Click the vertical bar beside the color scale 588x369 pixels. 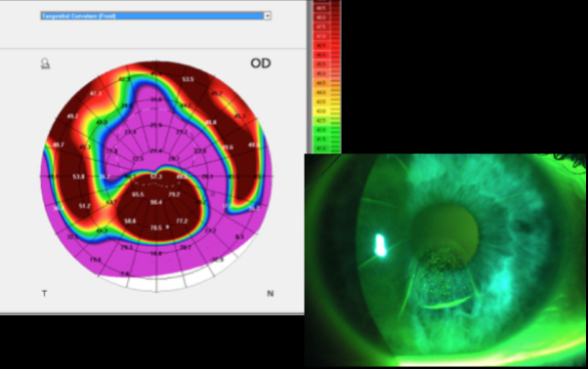[x=310, y=77]
